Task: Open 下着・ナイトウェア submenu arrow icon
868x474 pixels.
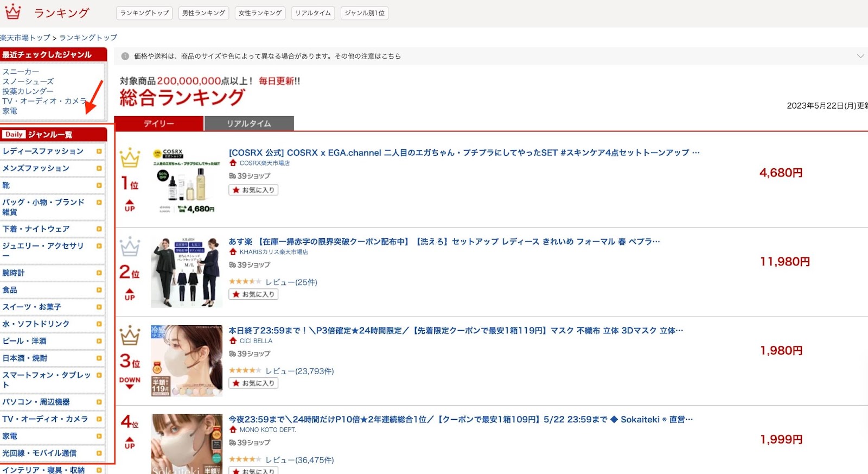Action: click(99, 229)
